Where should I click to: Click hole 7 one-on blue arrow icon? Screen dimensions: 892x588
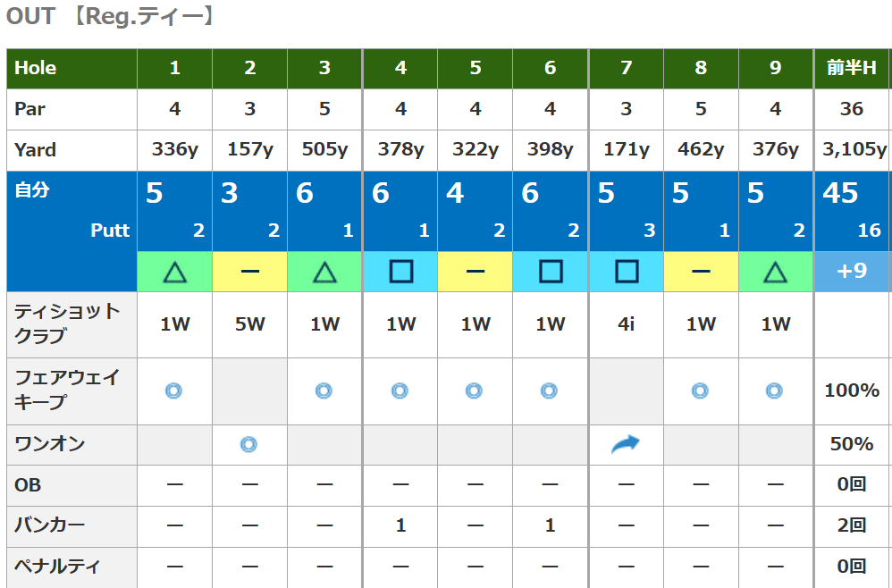tap(626, 444)
